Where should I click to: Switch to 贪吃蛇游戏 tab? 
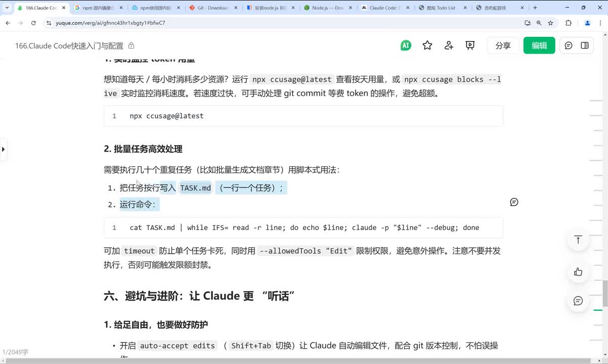(499, 8)
